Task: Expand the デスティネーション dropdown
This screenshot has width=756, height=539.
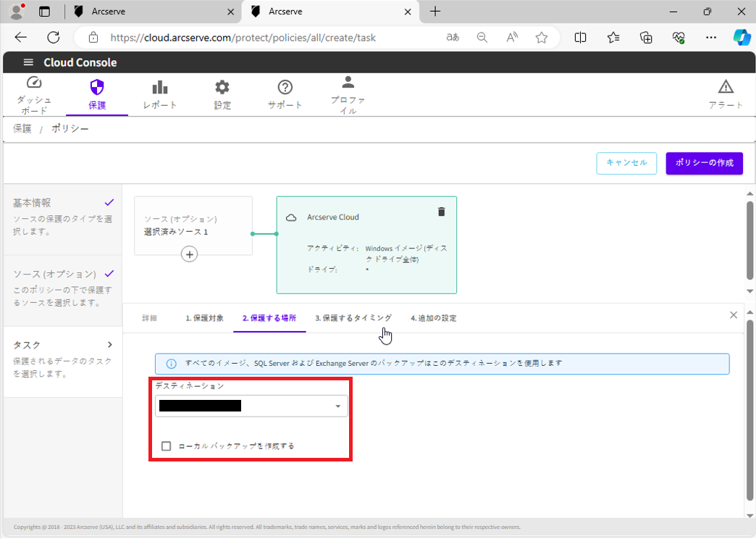Action: 337,406
